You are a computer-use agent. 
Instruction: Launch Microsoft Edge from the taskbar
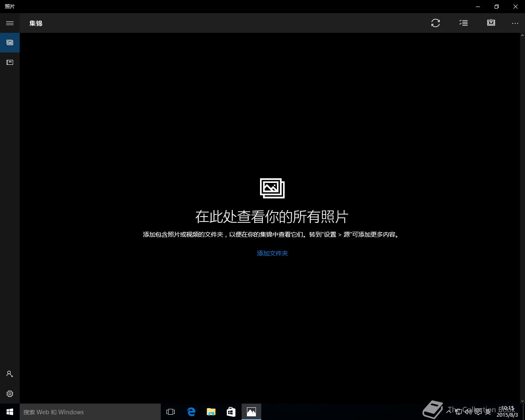point(191,412)
